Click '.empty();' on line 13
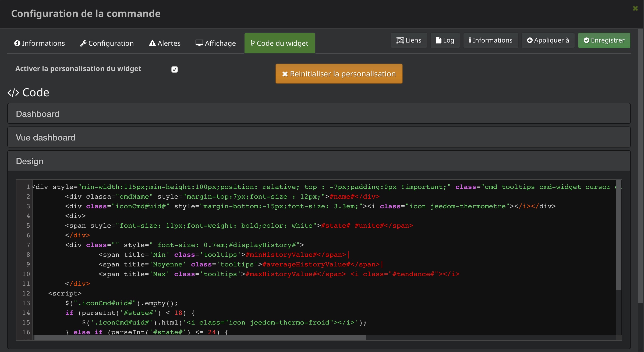Image resolution: width=644 pixels, height=352 pixels. pyautogui.click(x=160, y=303)
